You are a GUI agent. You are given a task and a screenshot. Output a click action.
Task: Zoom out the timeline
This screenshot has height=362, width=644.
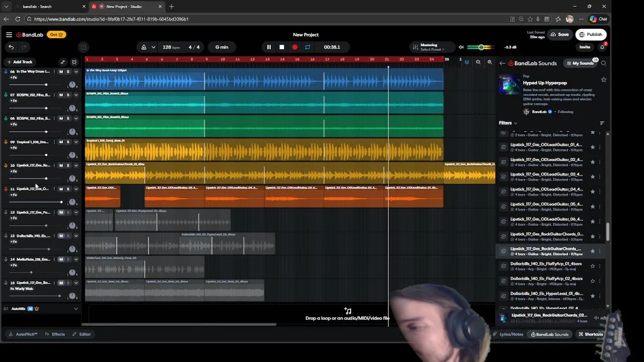[478, 62]
